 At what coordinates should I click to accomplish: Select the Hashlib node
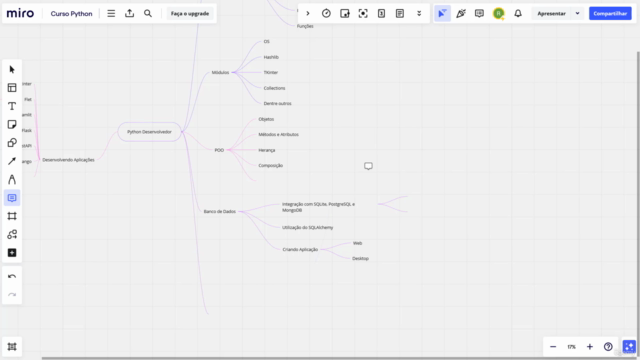click(271, 57)
